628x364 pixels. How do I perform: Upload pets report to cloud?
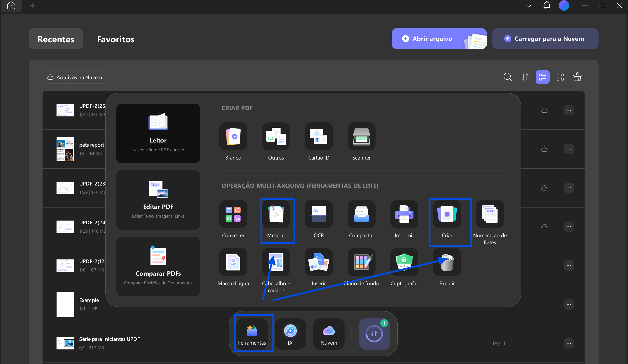tap(544, 149)
